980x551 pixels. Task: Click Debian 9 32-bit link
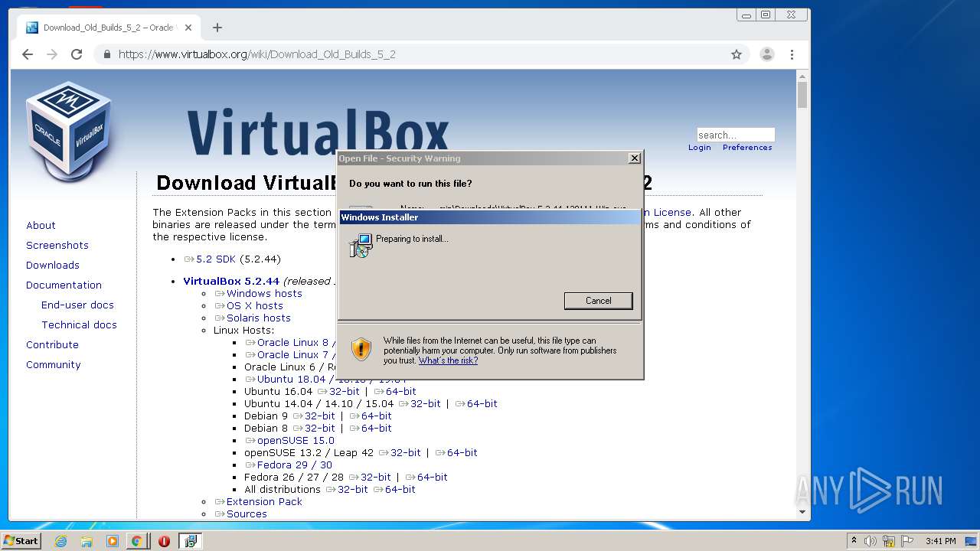pos(315,416)
